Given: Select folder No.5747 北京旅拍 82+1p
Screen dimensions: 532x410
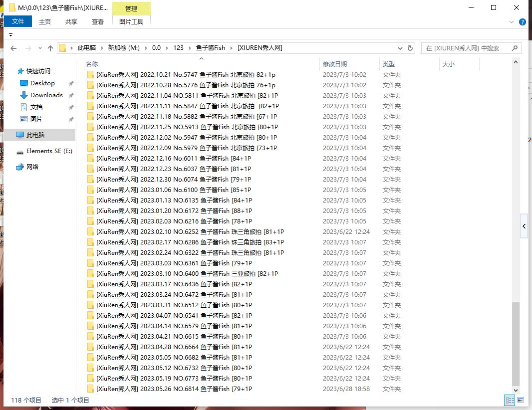Looking at the screenshot, I should pos(186,75).
